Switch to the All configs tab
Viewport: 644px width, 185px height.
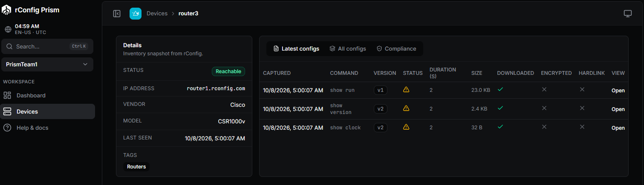tap(348, 48)
